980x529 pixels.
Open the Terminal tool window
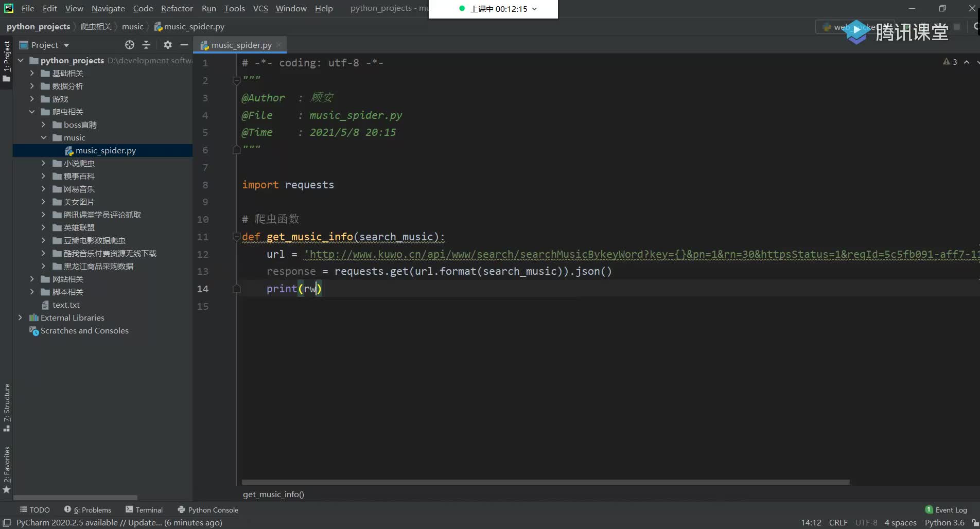tap(144, 509)
